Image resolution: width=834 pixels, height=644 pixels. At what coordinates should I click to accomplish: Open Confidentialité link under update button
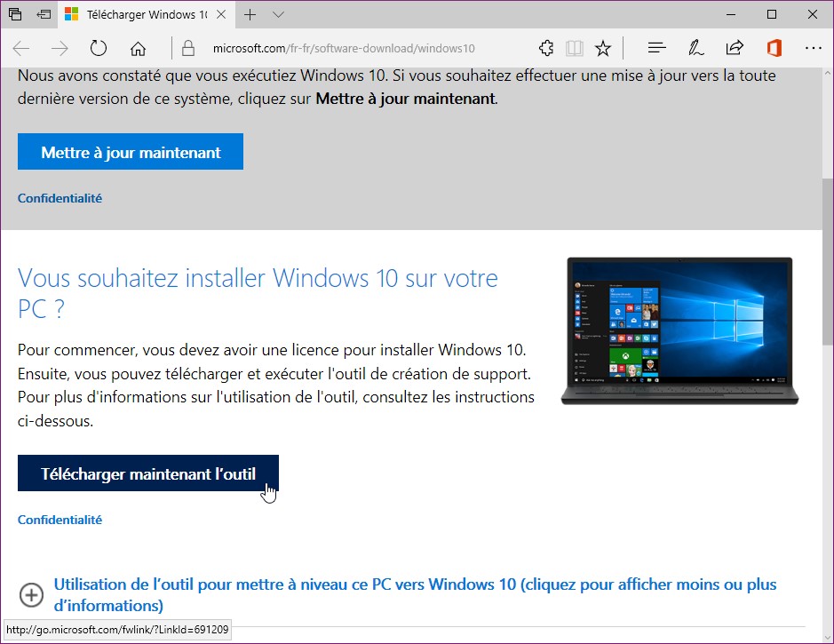point(60,198)
